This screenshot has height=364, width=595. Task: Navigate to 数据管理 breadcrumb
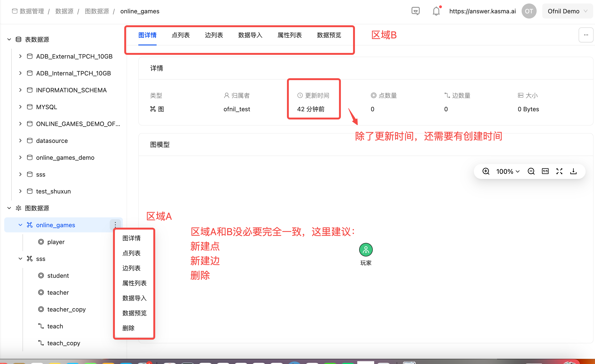coord(32,11)
